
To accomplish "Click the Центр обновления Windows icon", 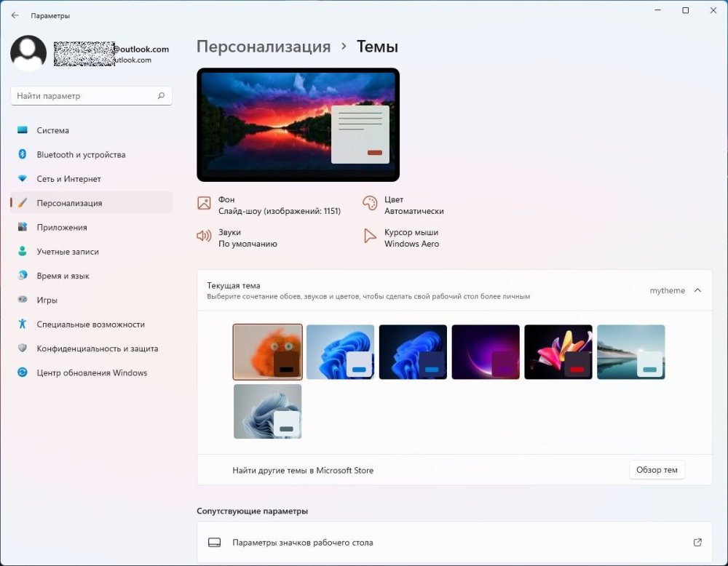I will coord(22,372).
